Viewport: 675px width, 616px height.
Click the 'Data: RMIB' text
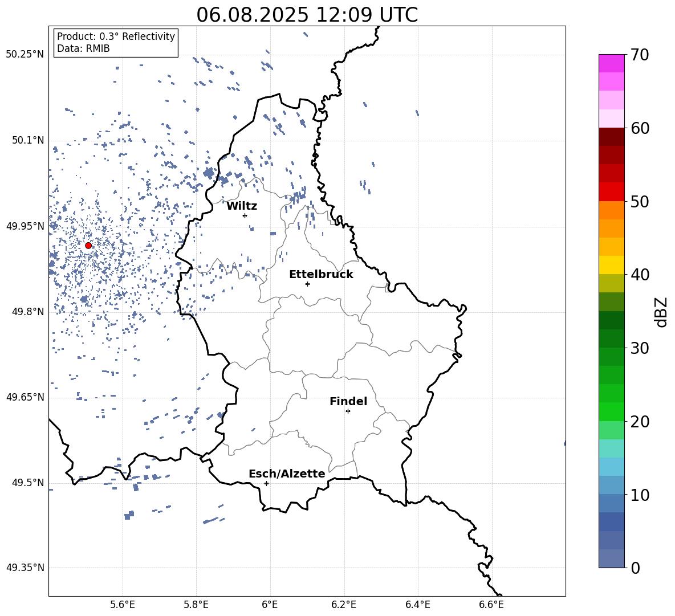(x=83, y=48)
